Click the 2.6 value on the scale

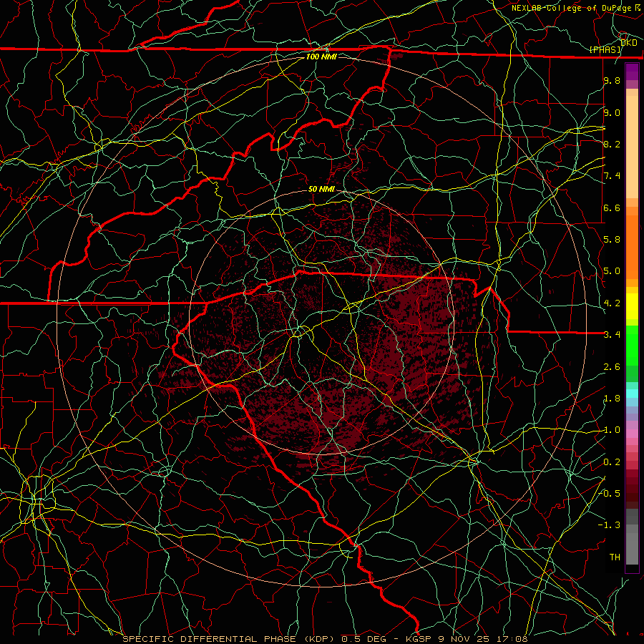tap(612, 366)
